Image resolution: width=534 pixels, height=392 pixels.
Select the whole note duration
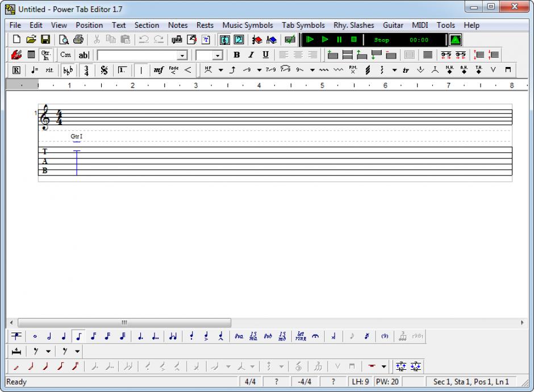35,336
